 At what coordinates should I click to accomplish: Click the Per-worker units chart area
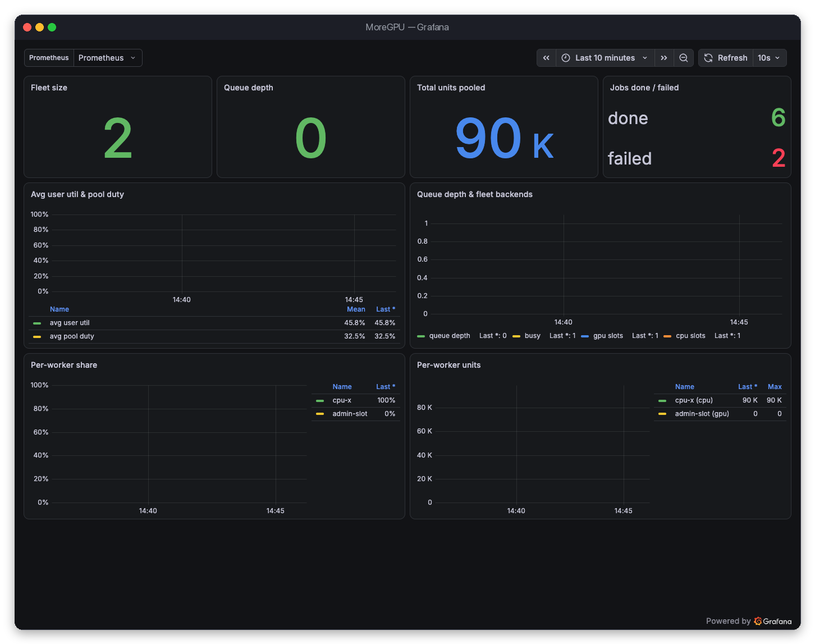pyautogui.click(x=542, y=444)
